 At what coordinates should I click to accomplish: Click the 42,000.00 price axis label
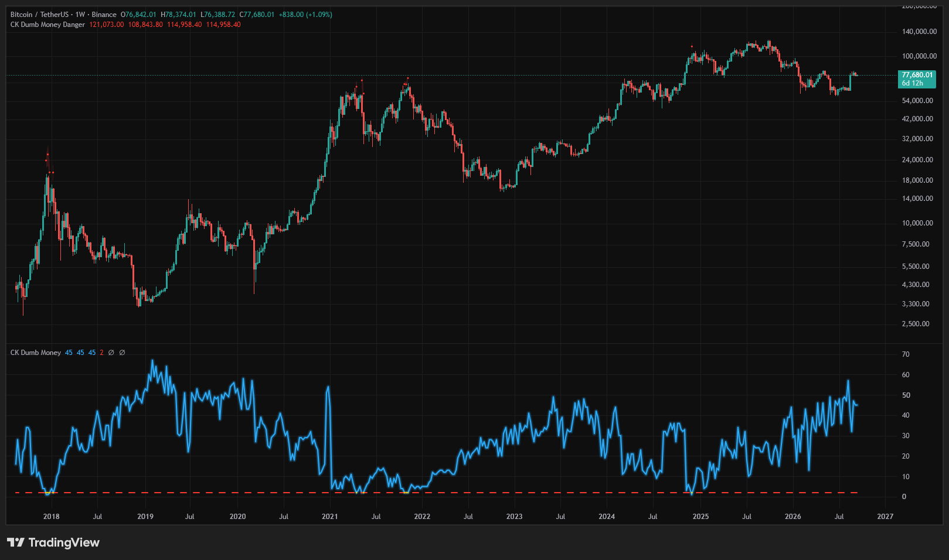[x=917, y=119]
